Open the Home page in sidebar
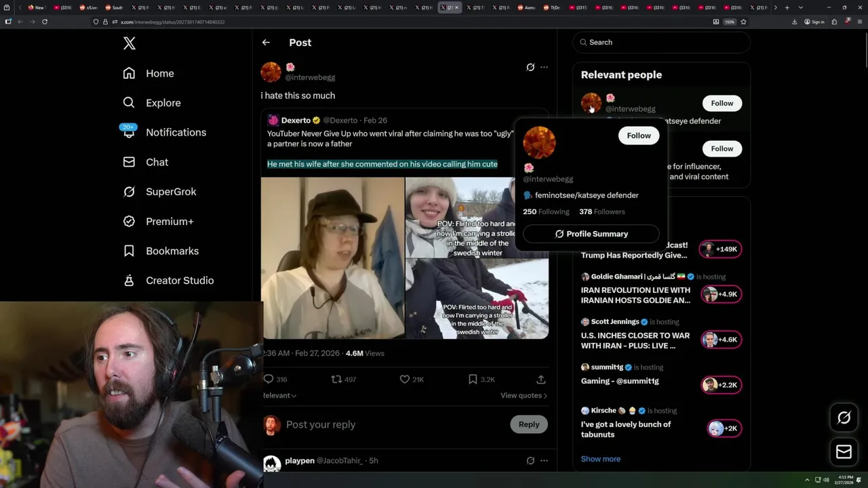868x488 pixels. click(x=149, y=73)
